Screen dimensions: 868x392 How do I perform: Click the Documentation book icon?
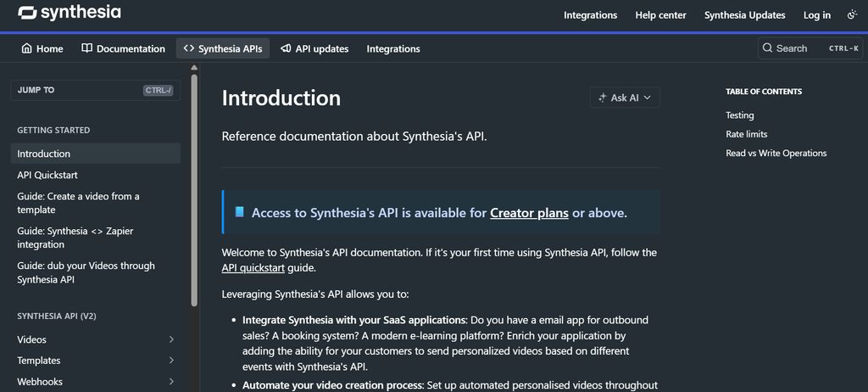tap(86, 49)
